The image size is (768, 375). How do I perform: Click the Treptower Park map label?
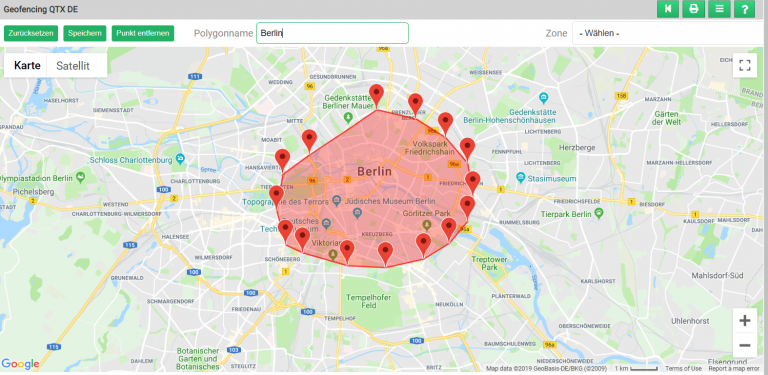489,263
